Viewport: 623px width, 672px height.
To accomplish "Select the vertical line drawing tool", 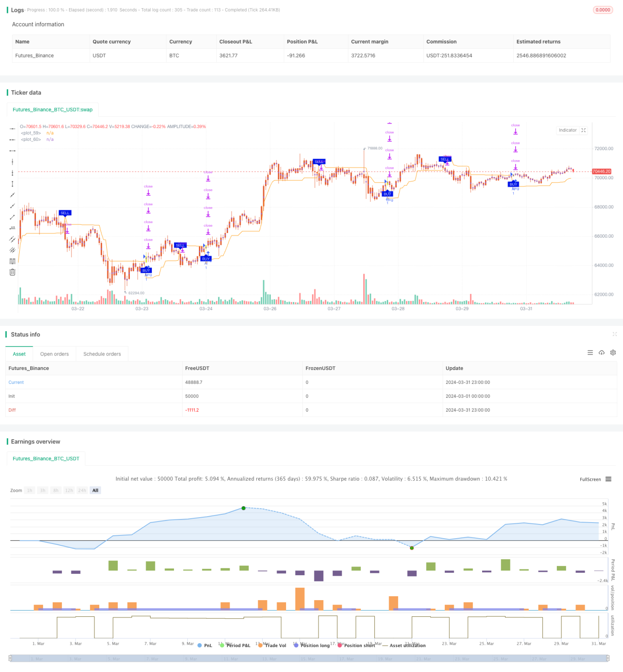I will coord(12,162).
